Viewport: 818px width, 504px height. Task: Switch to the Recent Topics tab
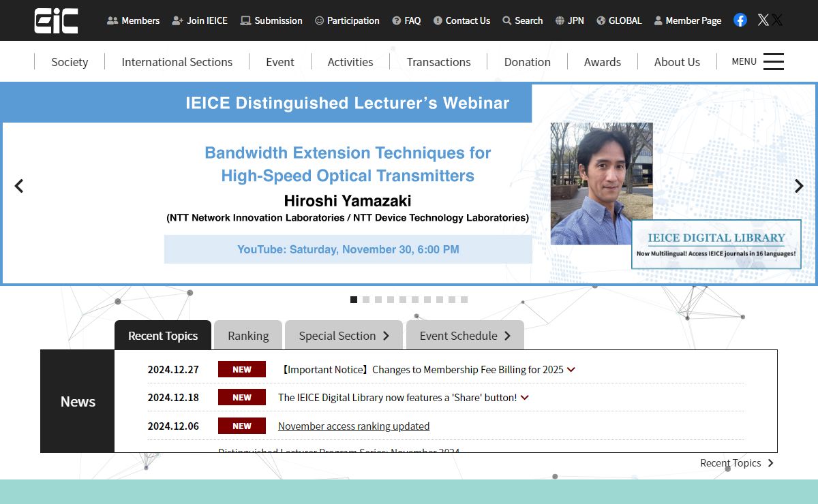click(x=163, y=335)
